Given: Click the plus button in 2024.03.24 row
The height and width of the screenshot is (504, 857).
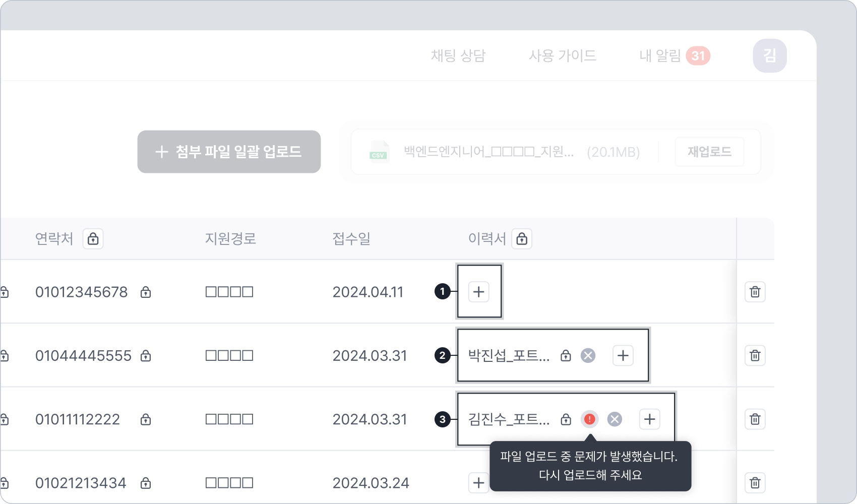Looking at the screenshot, I should click(x=479, y=483).
